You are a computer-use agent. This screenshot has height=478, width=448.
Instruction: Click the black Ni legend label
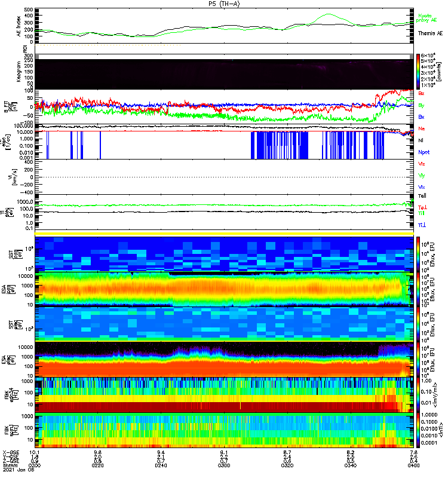click(421, 140)
